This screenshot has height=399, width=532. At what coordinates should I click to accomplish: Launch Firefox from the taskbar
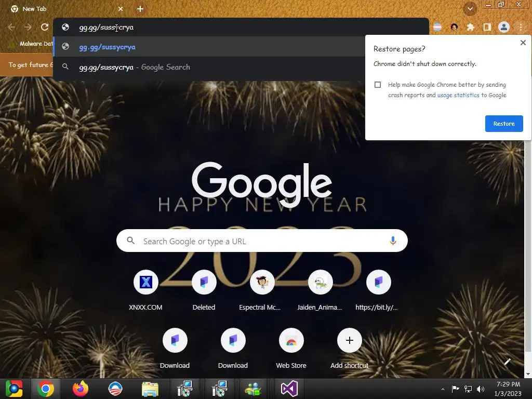pos(81,389)
